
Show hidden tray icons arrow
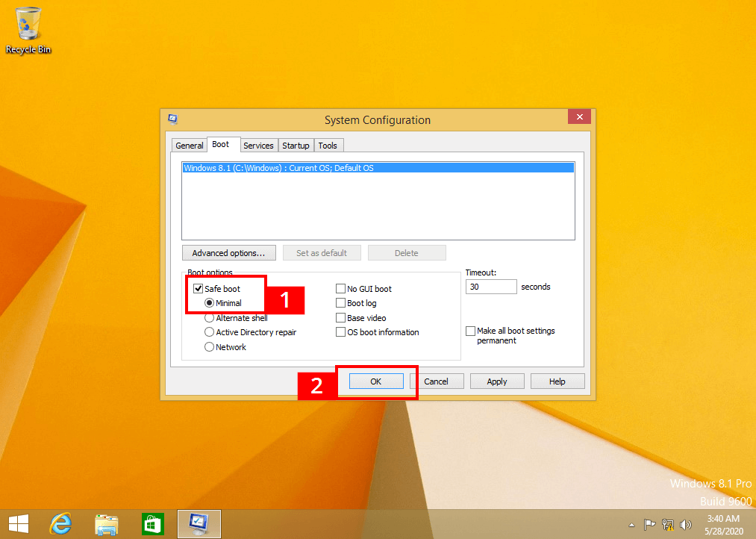631,525
